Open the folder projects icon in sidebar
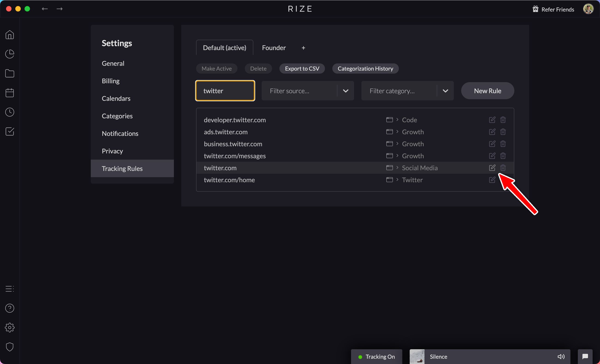 [x=10, y=73]
